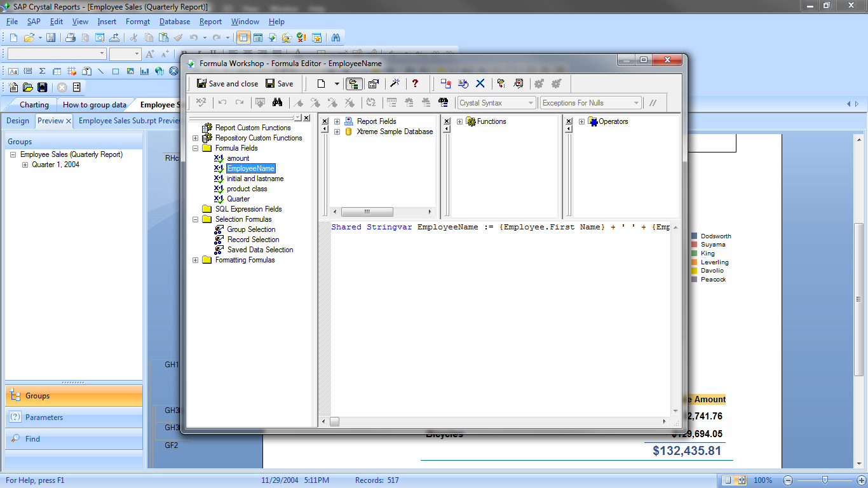Expand the Functions tree node
This screenshot has width=868, height=488.
tap(459, 121)
